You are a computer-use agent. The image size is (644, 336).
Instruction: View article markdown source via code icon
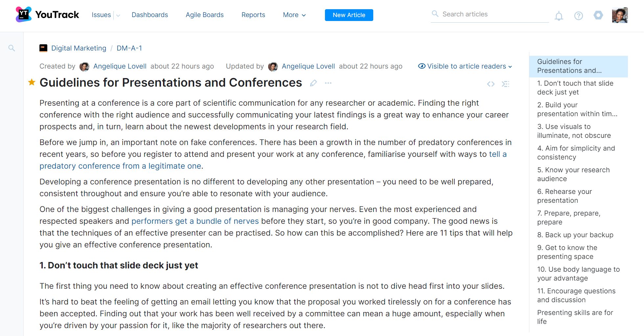tap(491, 84)
